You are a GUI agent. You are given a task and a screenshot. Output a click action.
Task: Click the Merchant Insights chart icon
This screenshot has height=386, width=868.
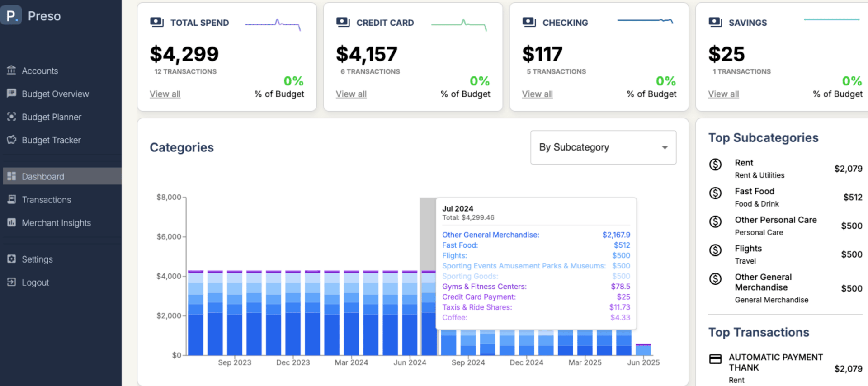[11, 222]
